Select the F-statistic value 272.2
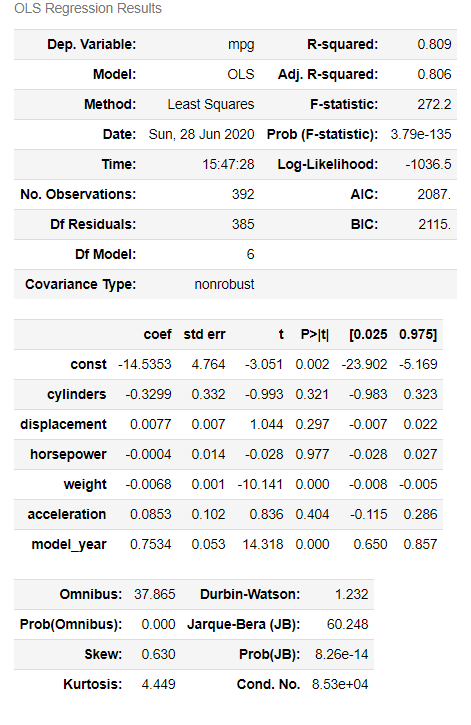The height and width of the screenshot is (725, 471). point(434,104)
